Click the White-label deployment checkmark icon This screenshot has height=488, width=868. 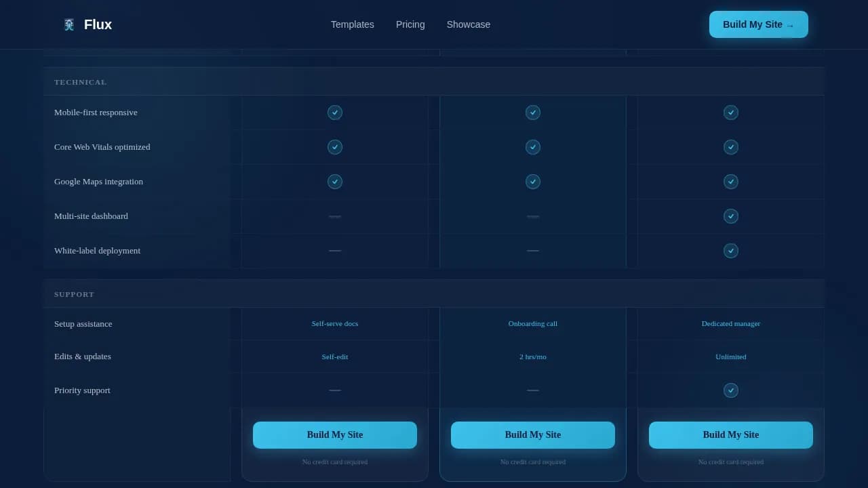point(730,251)
